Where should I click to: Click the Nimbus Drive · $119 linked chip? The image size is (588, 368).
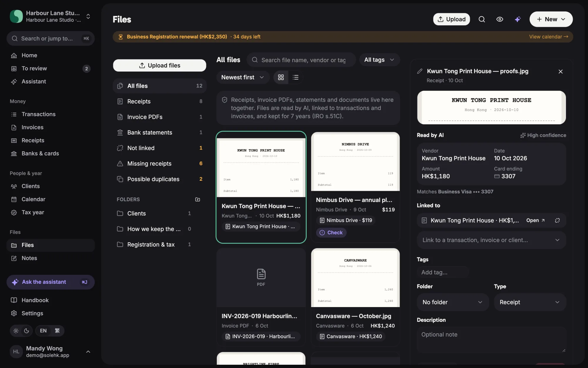pyautogui.click(x=346, y=221)
